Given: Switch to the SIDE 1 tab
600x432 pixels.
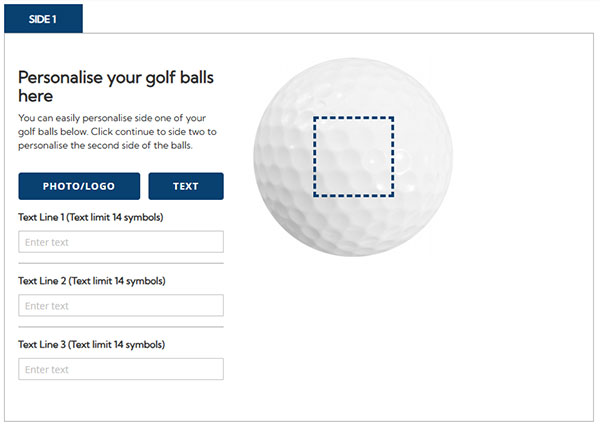Looking at the screenshot, I should 43,18.
